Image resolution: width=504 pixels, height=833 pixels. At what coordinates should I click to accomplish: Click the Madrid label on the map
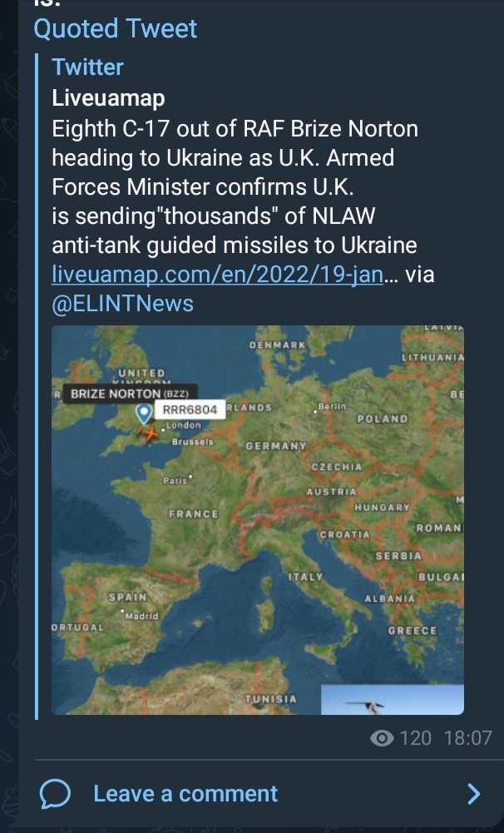tap(141, 615)
